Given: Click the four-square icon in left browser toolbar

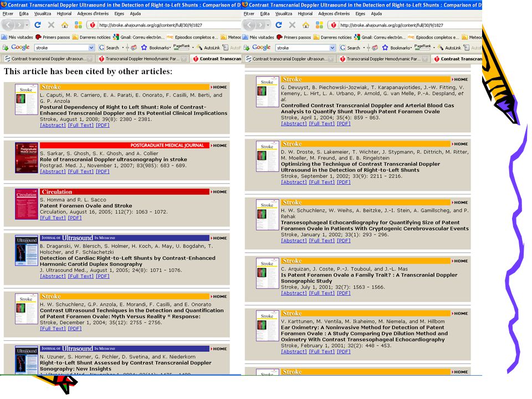Looking at the screenshot, I should click(x=78, y=25).
